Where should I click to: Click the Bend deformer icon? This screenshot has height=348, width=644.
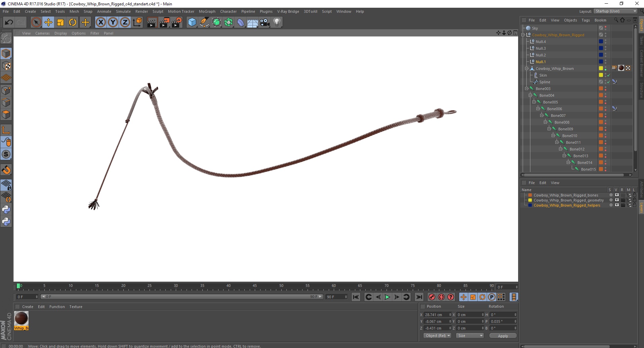241,23
